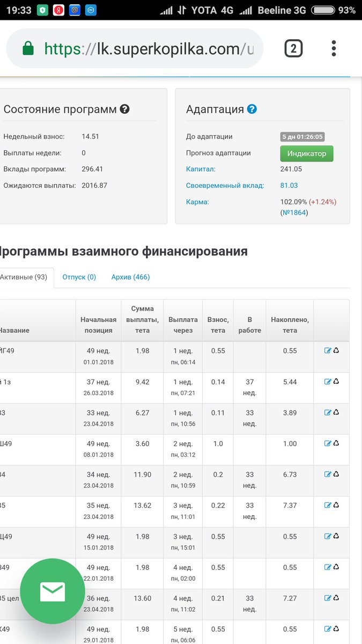Screen dimensions: 362x644
Task: Open Chrome three-dot menu
Action: click(334, 49)
